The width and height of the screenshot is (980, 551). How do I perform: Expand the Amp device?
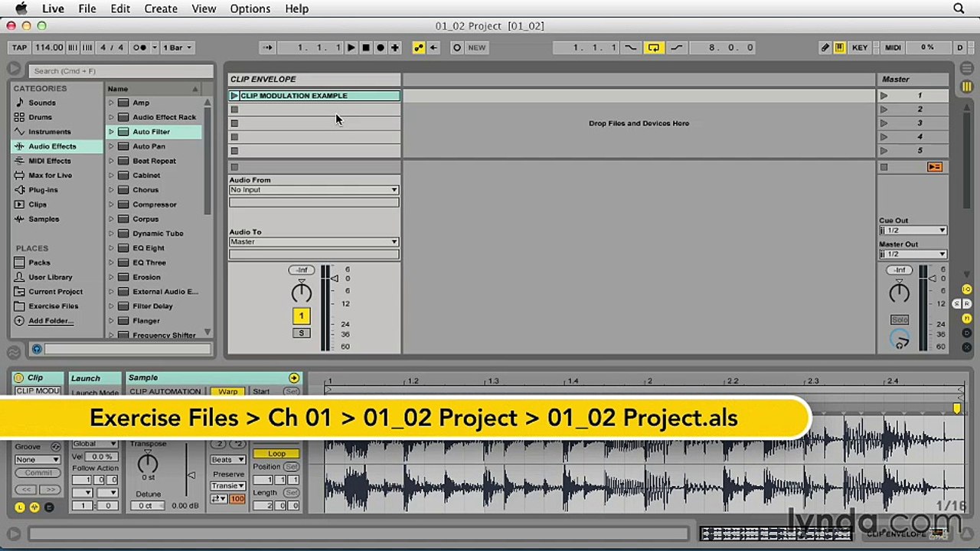(x=111, y=103)
